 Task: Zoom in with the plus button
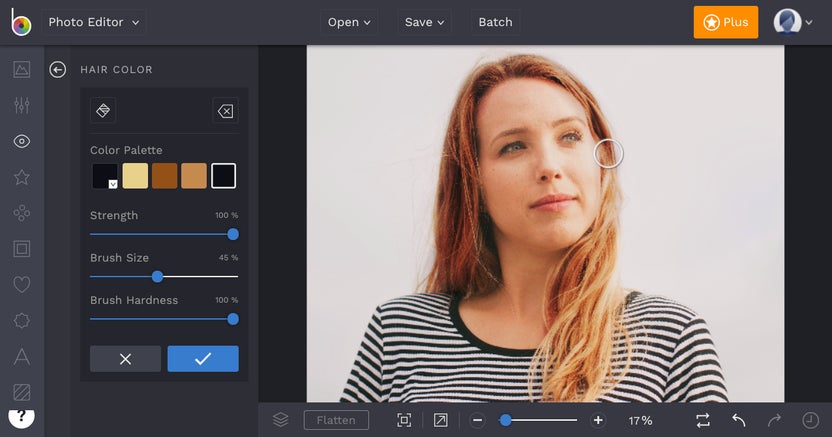[x=598, y=420]
